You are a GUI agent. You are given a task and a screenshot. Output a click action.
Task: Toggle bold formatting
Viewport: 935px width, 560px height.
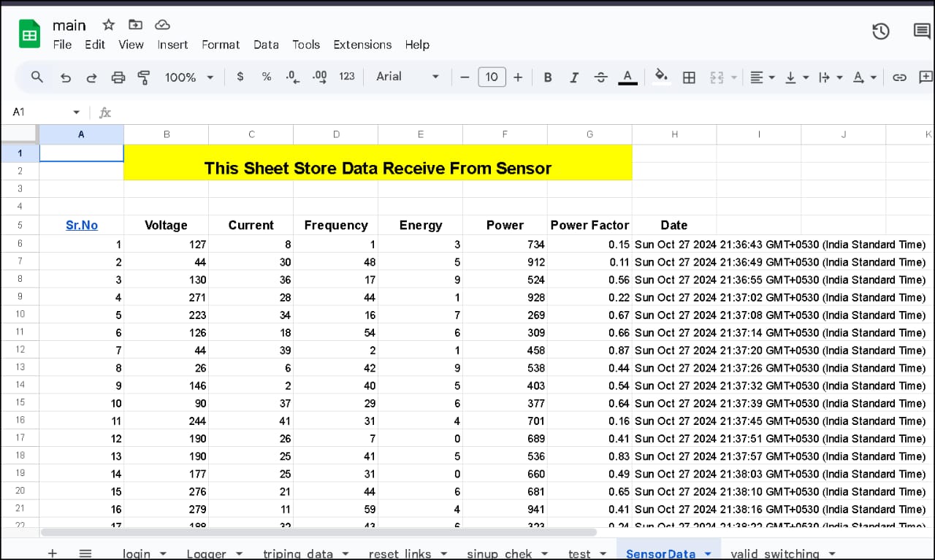click(548, 77)
